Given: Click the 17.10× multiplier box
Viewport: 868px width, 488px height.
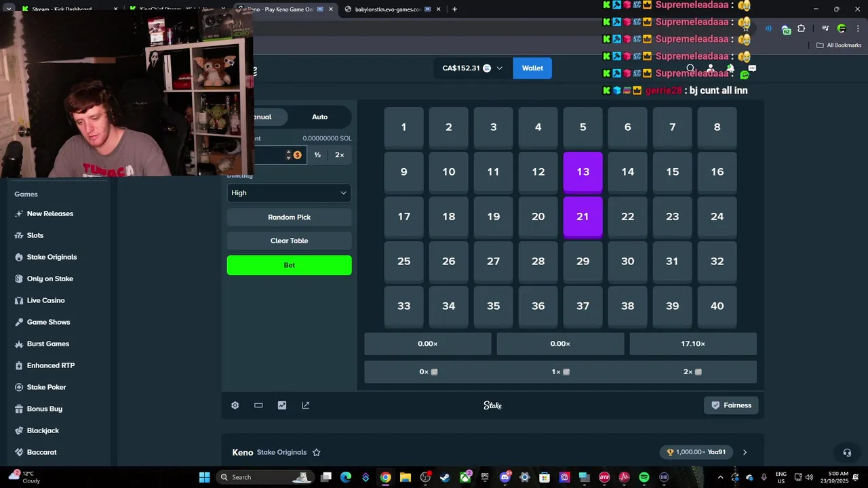Looking at the screenshot, I should tap(693, 344).
